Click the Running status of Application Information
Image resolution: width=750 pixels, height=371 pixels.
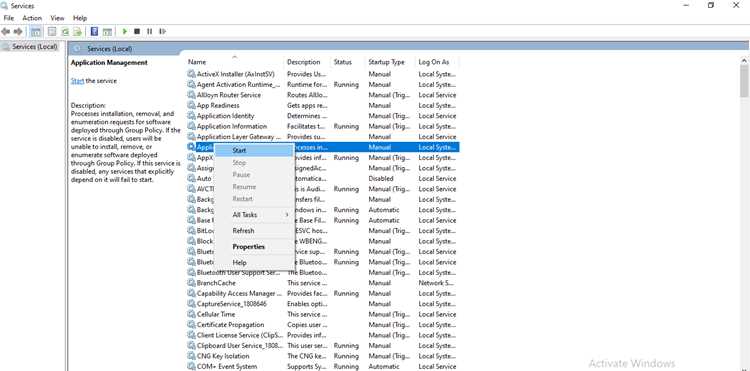[346, 127]
